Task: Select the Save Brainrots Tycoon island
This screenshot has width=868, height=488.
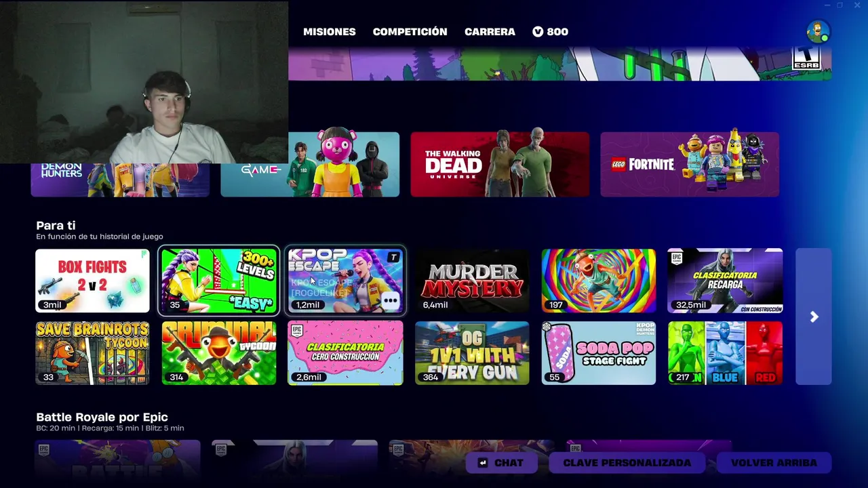Action: click(x=92, y=353)
